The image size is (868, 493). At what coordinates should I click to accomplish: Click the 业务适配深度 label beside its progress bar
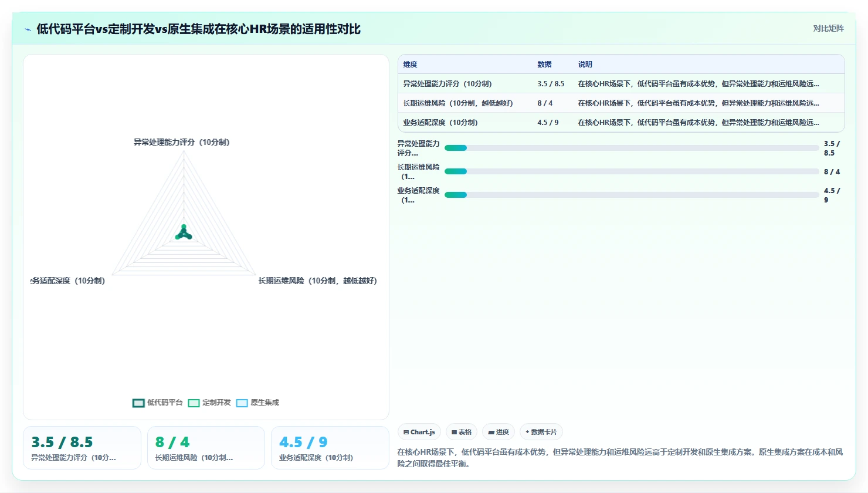(x=418, y=195)
